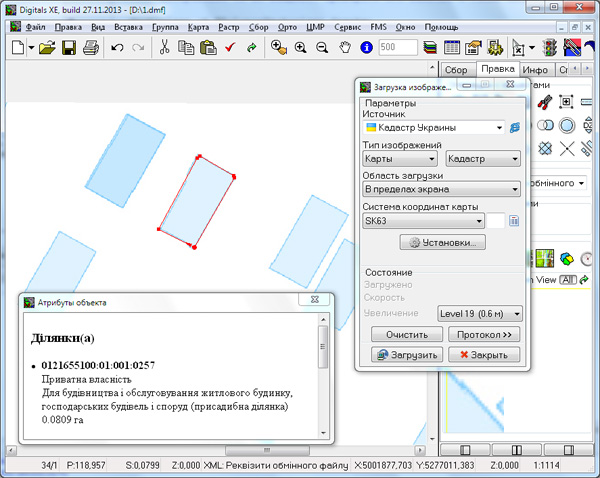The width and height of the screenshot is (600, 478).
Task: Click the red checkmark toolbar icon
Action: click(229, 47)
